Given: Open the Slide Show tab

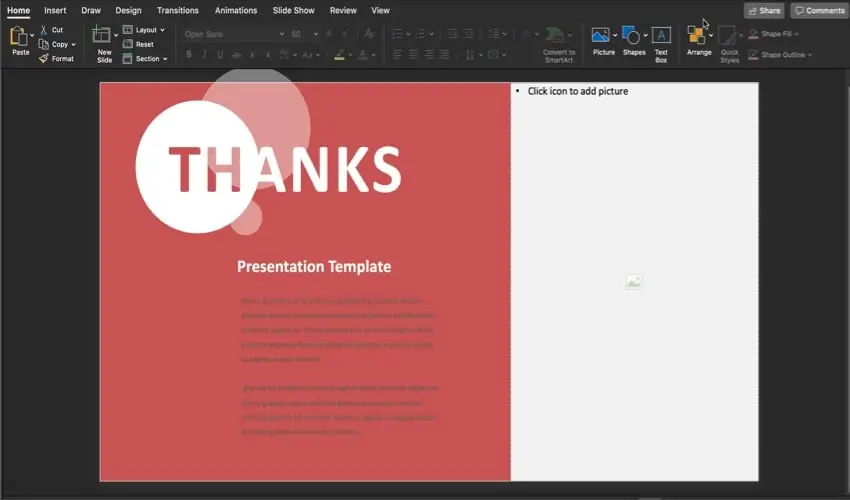Looking at the screenshot, I should (293, 10).
